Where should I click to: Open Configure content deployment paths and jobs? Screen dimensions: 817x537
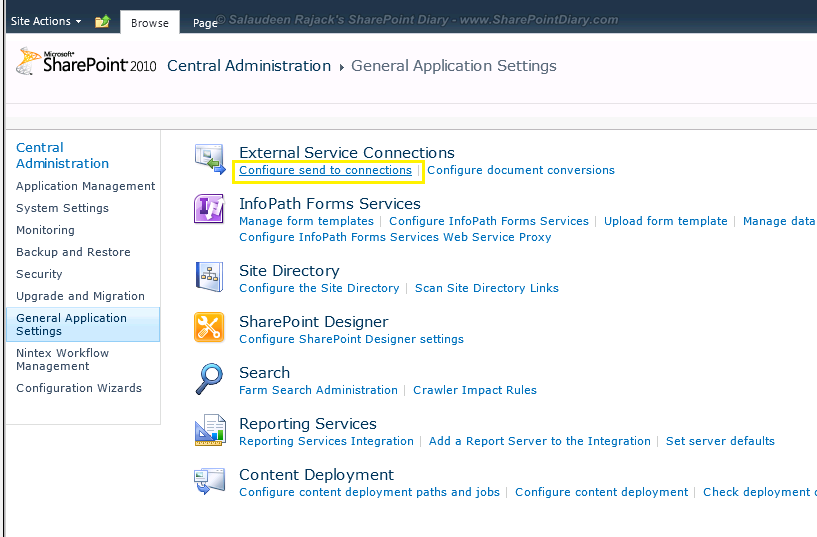tap(369, 492)
